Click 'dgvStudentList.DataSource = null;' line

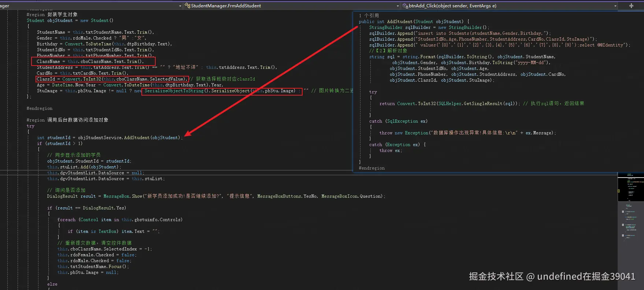coord(96,173)
